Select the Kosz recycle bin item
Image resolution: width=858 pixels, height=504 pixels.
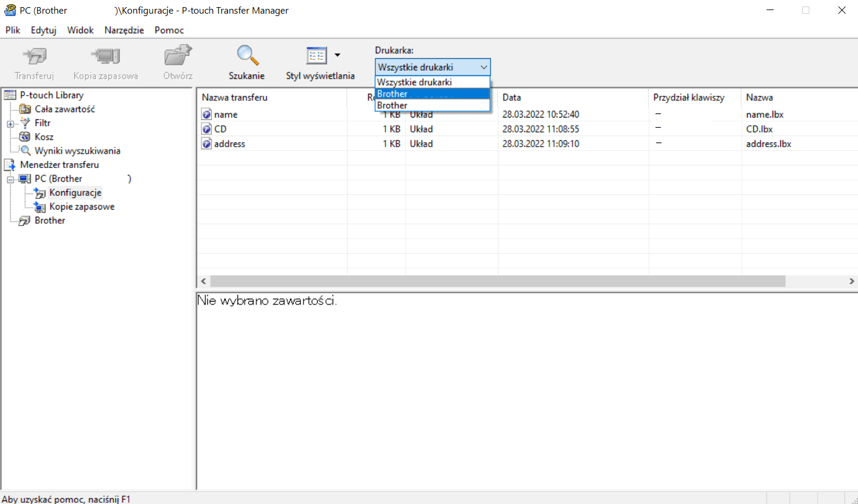coord(44,137)
